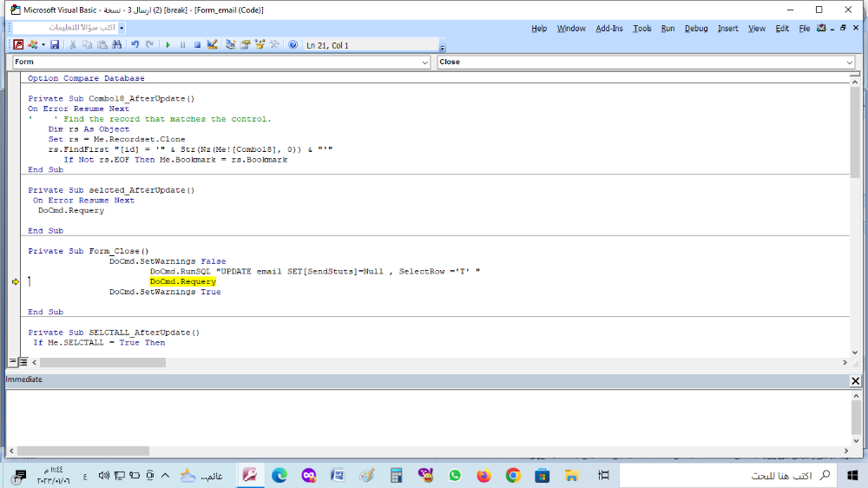Click the yellow execution arrow in margin
The image size is (868, 488).
[16, 281]
